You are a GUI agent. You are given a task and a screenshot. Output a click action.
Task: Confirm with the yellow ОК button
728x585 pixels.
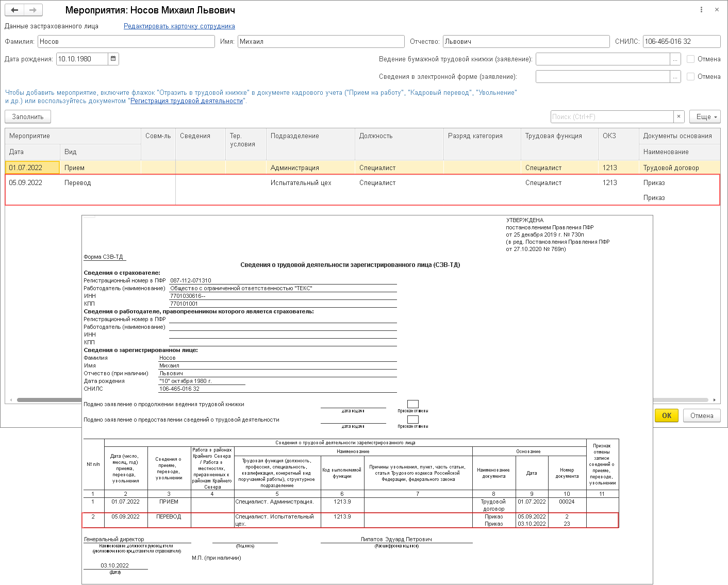667,415
